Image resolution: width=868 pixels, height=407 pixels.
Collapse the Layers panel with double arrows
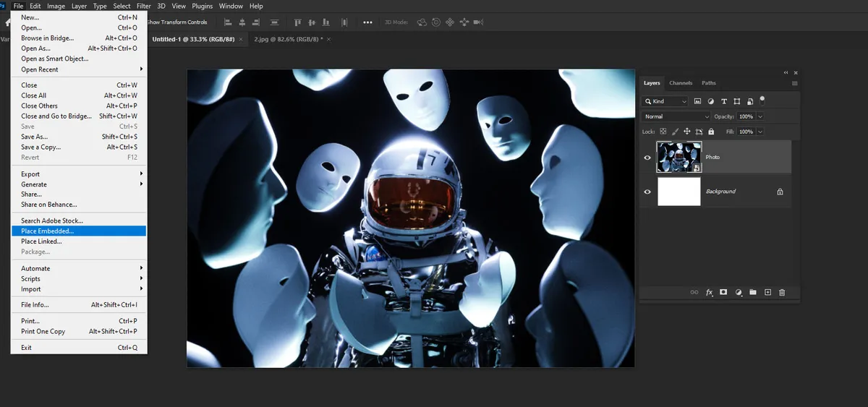[x=786, y=73]
